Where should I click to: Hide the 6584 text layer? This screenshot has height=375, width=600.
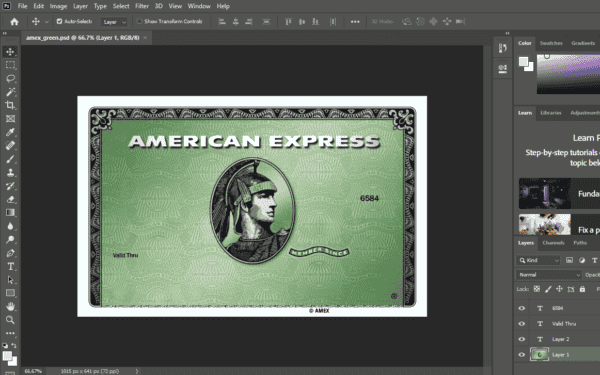[522, 308]
